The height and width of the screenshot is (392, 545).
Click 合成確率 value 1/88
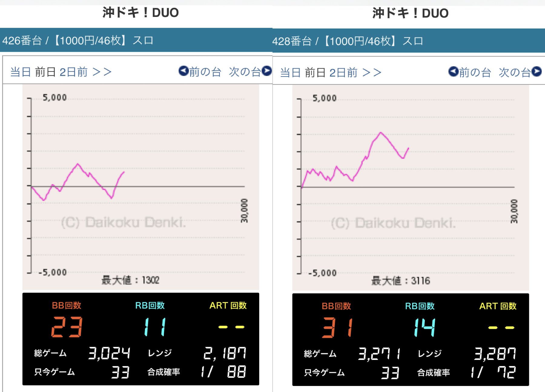pos(223,371)
